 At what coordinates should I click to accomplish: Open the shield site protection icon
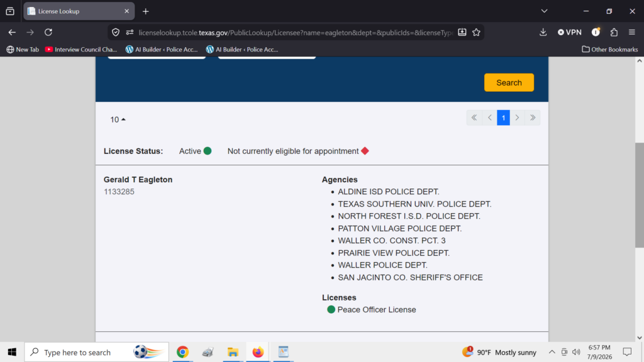pos(116,33)
